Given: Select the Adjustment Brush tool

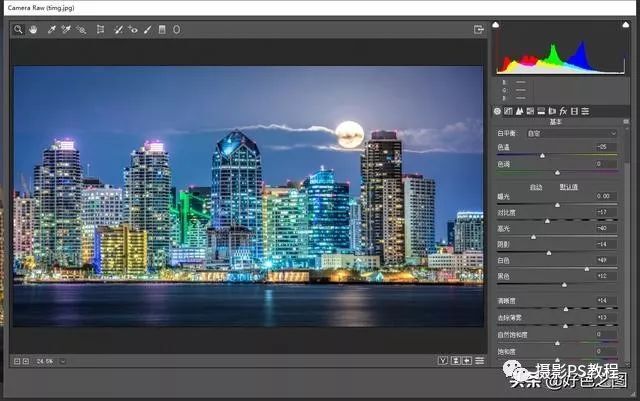Looking at the screenshot, I should coord(147,30).
